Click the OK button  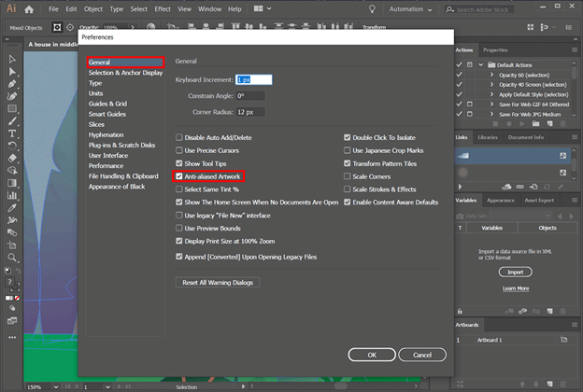[372, 355]
